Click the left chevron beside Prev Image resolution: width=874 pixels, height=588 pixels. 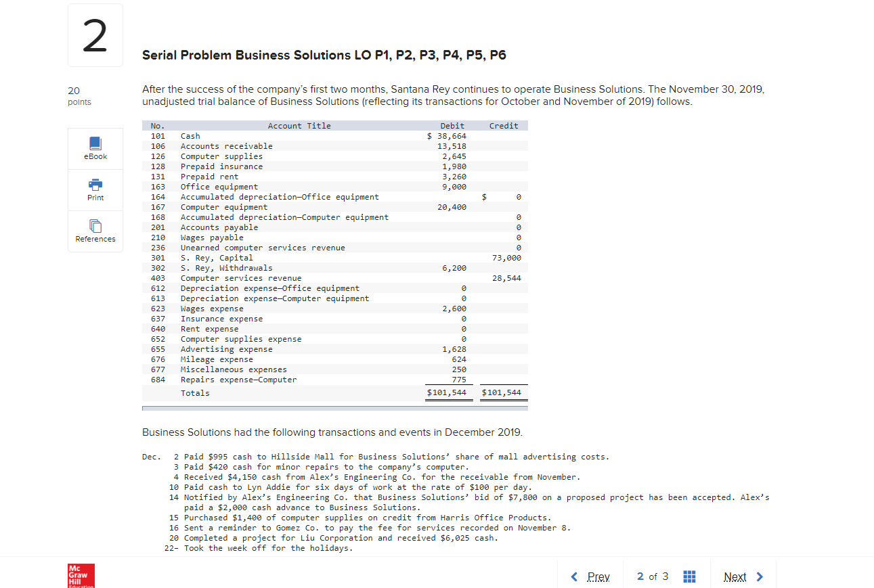pyautogui.click(x=573, y=576)
